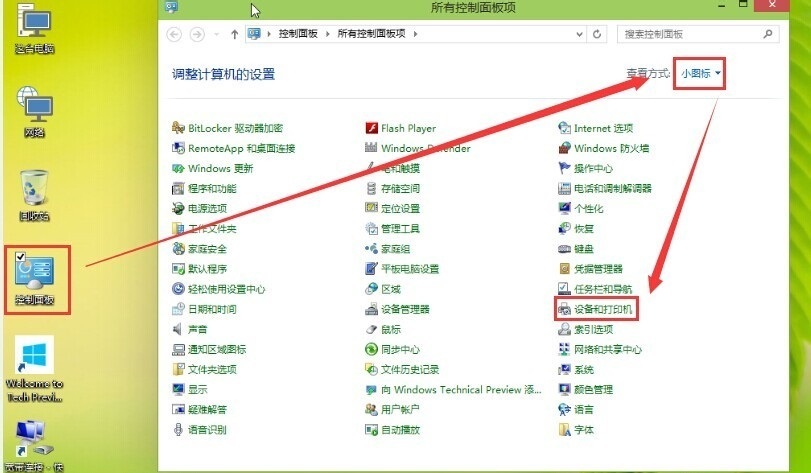
Task: Go up one level with Up arrow
Action: click(235, 35)
